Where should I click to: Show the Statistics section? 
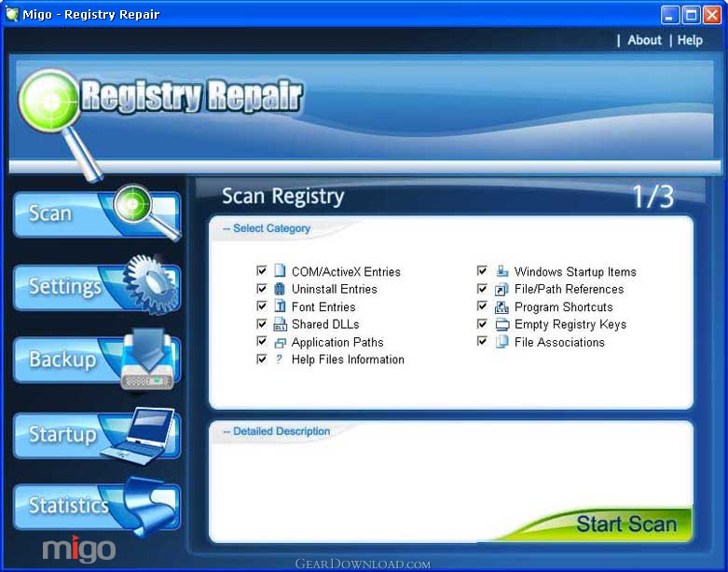pos(97,506)
